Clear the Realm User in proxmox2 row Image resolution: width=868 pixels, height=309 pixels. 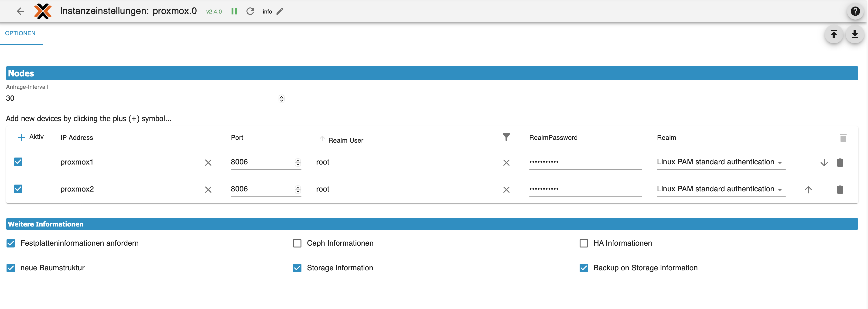click(506, 190)
